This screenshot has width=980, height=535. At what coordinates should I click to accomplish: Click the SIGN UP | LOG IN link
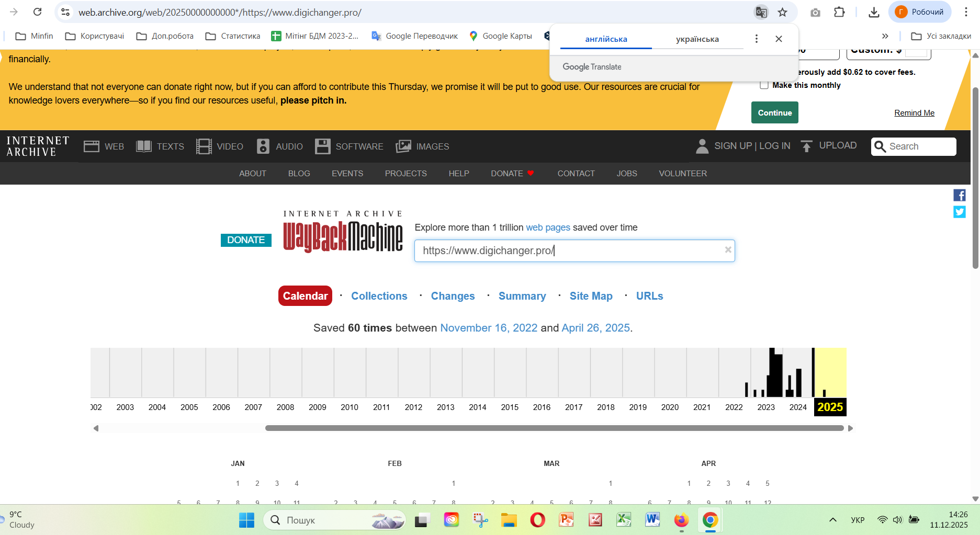[x=752, y=146]
